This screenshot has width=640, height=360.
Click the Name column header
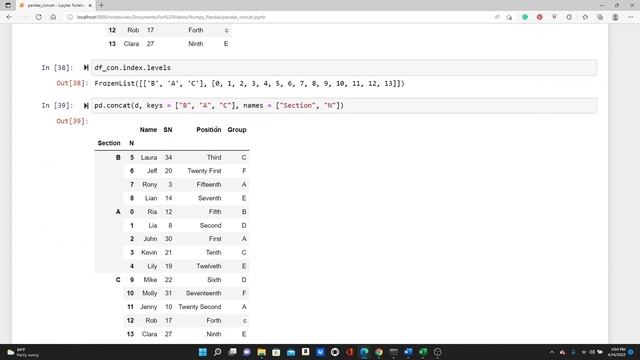pos(148,130)
